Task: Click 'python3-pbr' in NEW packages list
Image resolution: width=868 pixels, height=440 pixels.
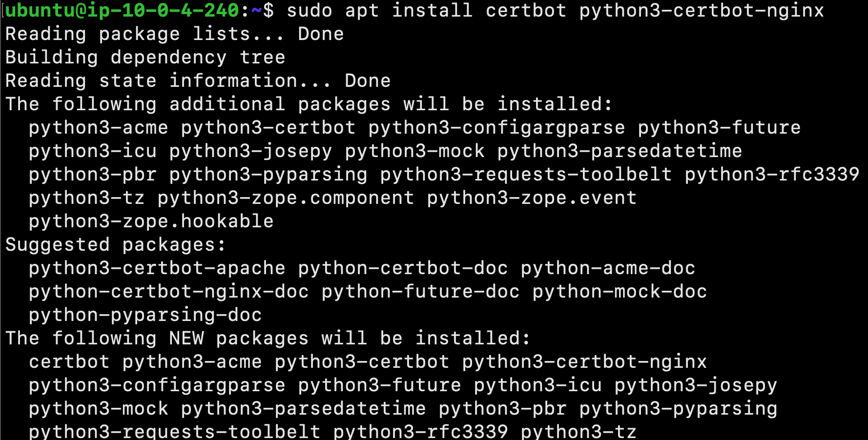Action: click(x=502, y=408)
